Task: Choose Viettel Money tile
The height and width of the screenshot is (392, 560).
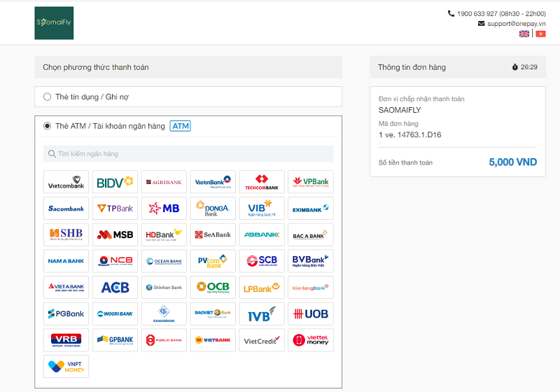Action: pyautogui.click(x=311, y=340)
